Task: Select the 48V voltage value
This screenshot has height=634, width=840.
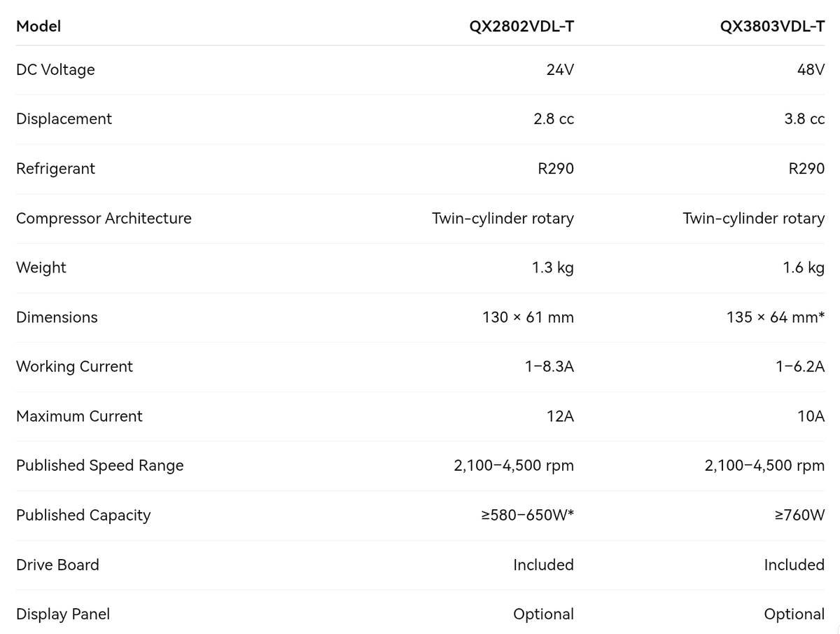Action: pos(811,70)
